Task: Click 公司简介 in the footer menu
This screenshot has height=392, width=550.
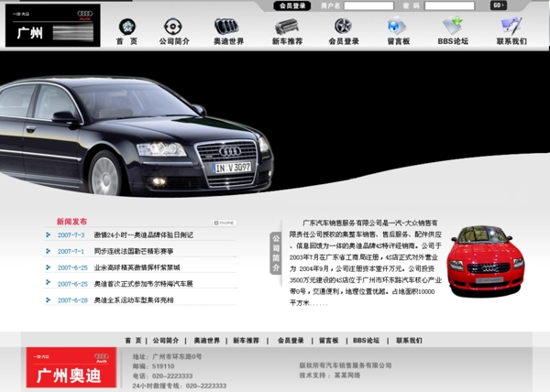Action: point(166,341)
